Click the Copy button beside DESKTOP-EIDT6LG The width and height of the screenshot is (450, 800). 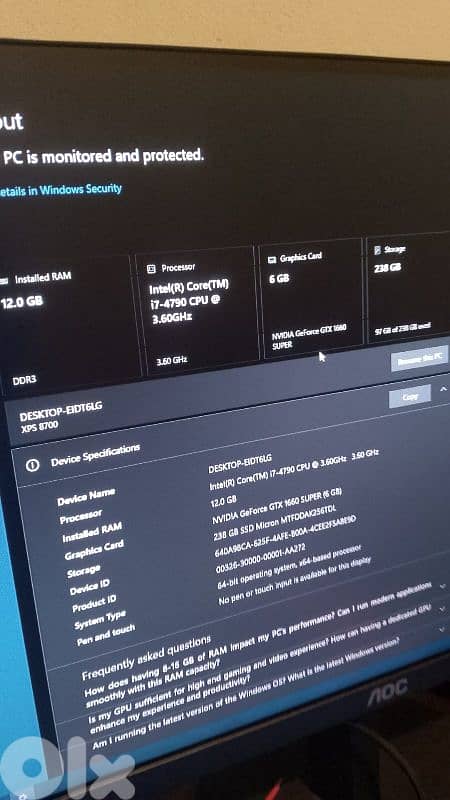pos(410,396)
